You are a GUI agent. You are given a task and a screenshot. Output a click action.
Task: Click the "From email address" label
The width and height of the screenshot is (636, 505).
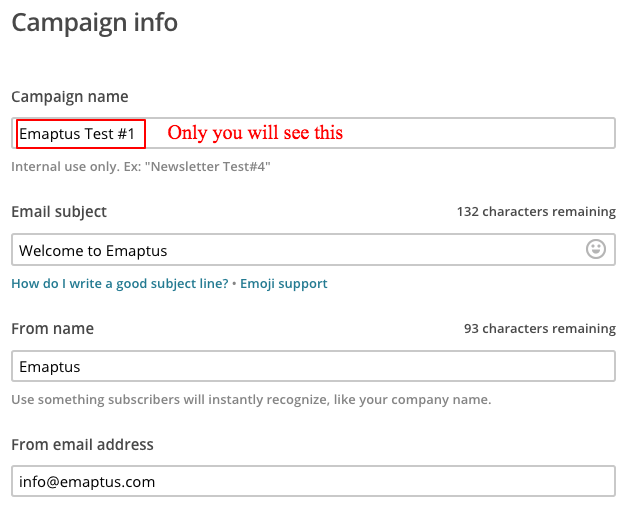[x=82, y=444]
